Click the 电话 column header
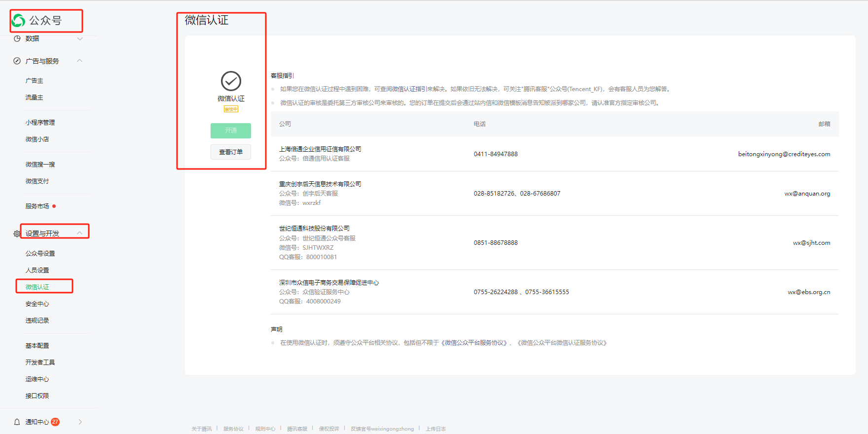 click(x=480, y=124)
